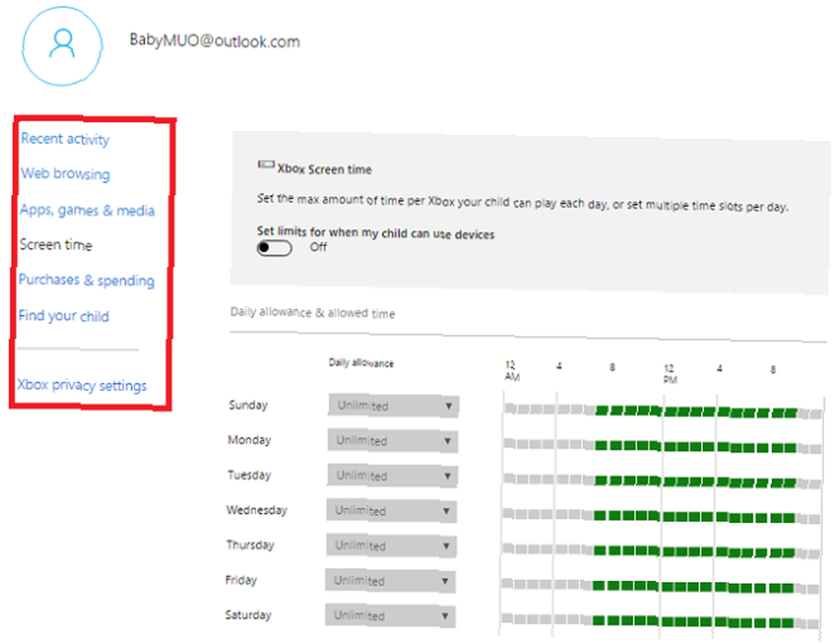Follow the Xbox privacy settings link

click(81, 385)
